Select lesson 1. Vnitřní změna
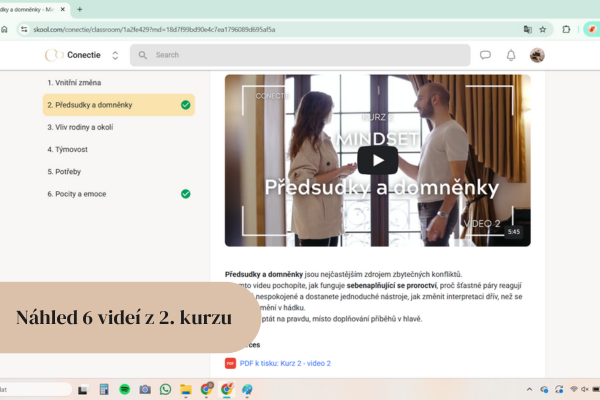Viewport: 600px width, 400px height. coord(74,82)
